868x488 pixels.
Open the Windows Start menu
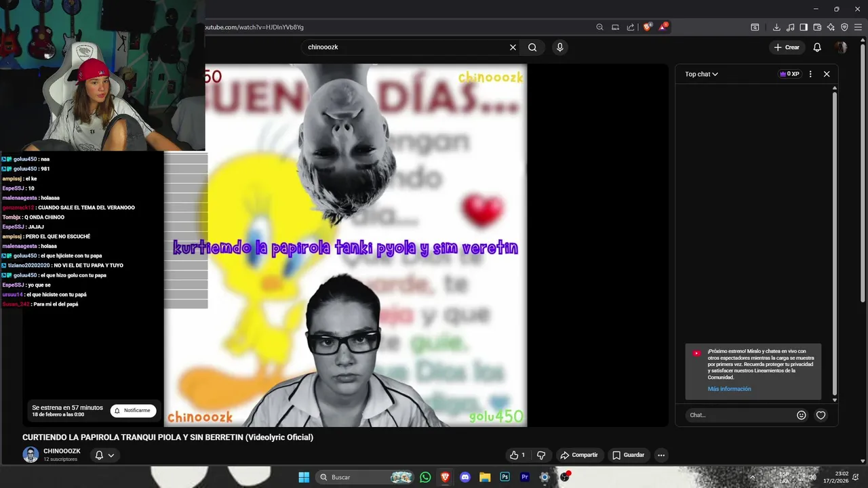click(x=304, y=477)
